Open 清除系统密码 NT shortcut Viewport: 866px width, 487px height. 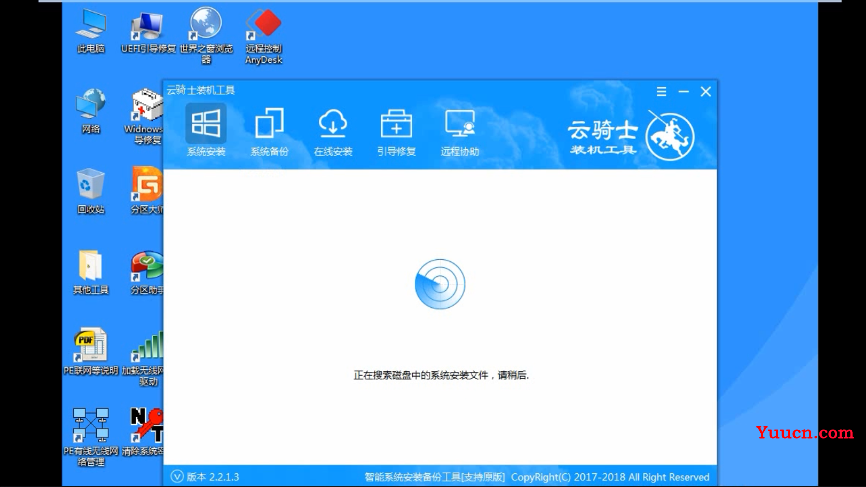[x=144, y=432]
